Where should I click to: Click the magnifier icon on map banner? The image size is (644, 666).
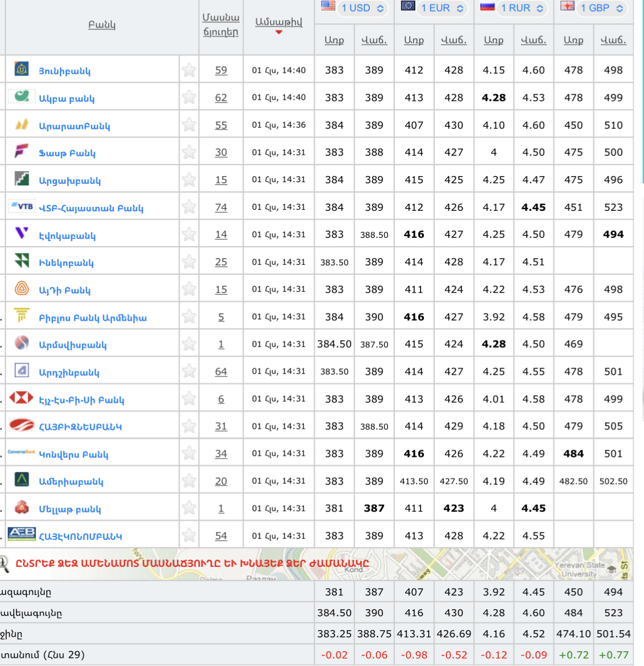pos(3,565)
